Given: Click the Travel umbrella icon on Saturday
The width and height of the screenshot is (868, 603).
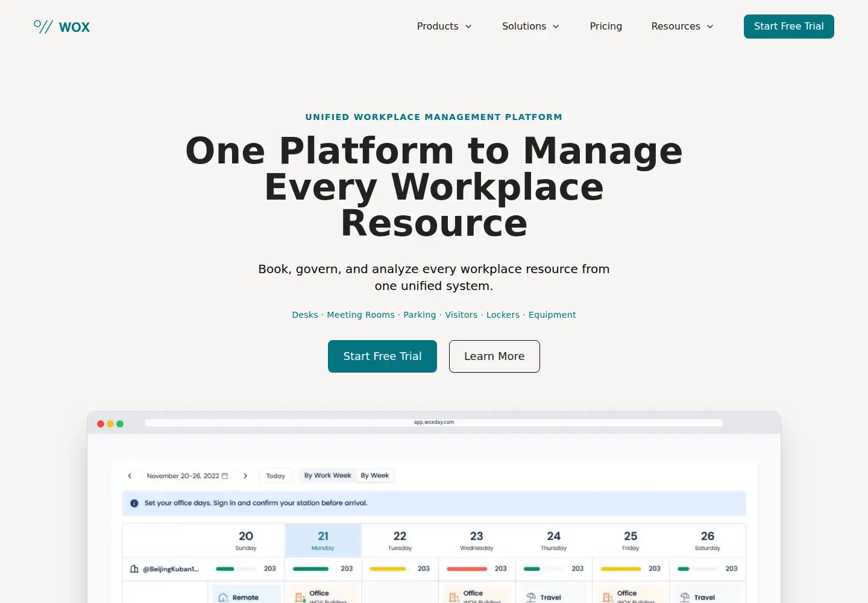Looking at the screenshot, I should (x=685, y=598).
